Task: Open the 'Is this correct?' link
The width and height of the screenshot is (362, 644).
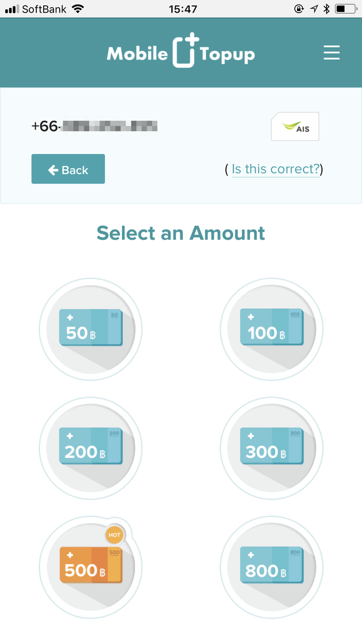Action: point(275,169)
